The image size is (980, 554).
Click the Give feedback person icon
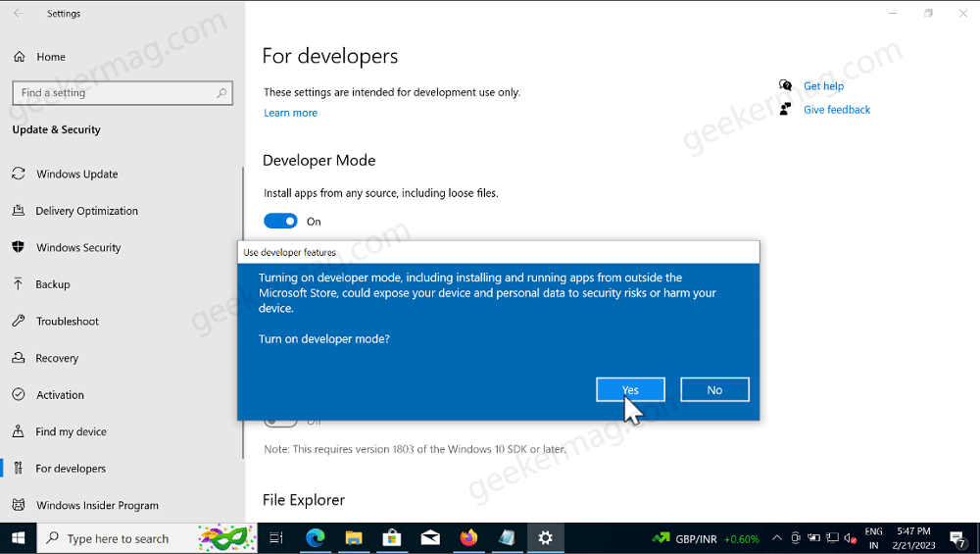pyautogui.click(x=785, y=109)
